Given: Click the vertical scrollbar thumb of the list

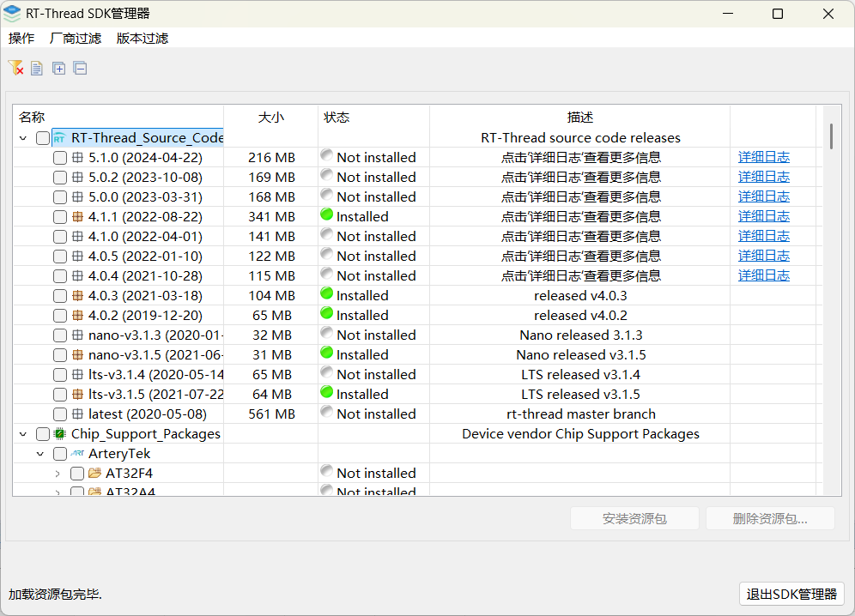Looking at the screenshot, I should pos(831,136).
